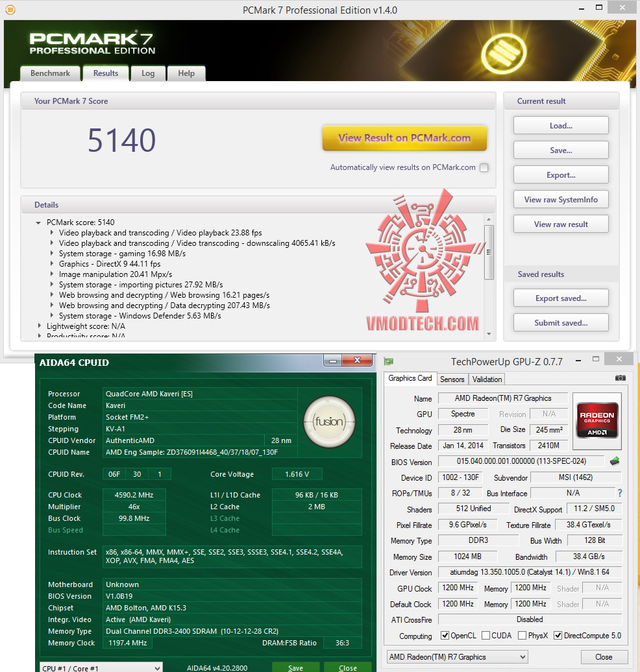Click View Result on PCMark.com button
Viewport: 640px width, 672px height.
tap(404, 138)
